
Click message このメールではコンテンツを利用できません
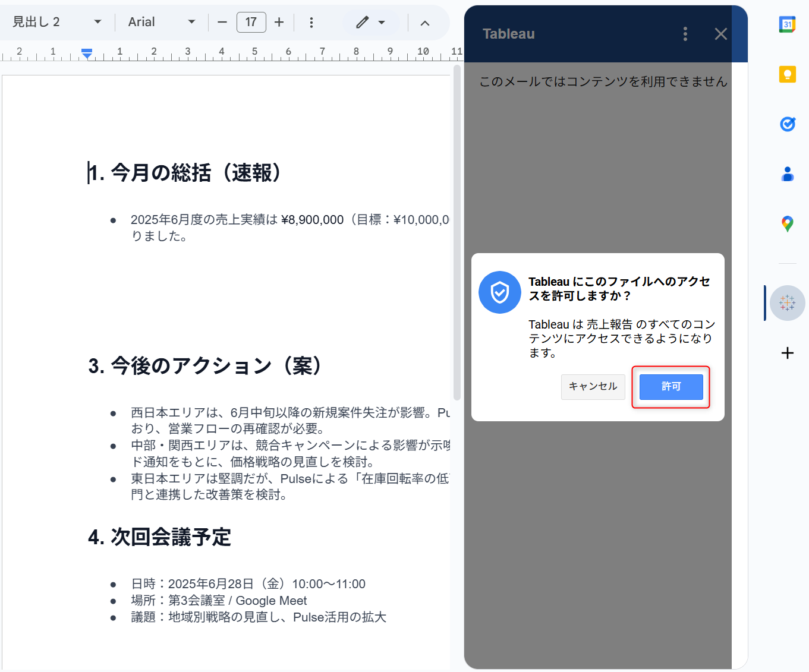point(603,81)
